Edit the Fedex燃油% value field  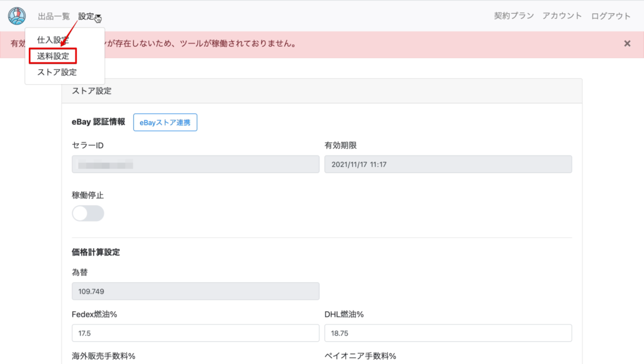pyautogui.click(x=195, y=333)
